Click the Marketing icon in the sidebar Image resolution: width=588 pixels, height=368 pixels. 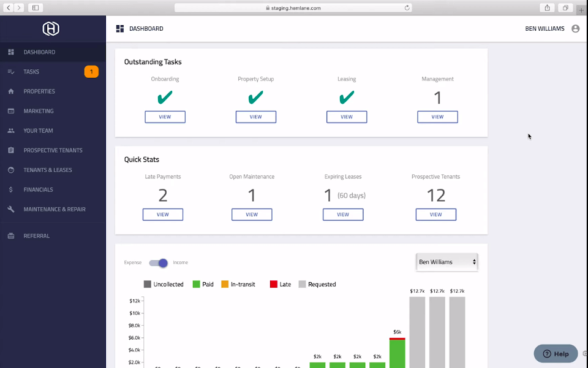tap(11, 111)
